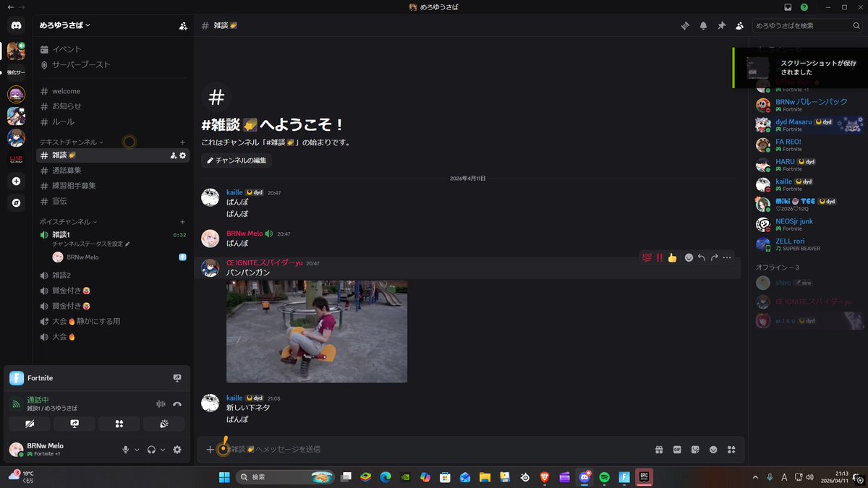Open the playground image attachment
This screenshot has height=488, width=868.
pyautogui.click(x=317, y=331)
